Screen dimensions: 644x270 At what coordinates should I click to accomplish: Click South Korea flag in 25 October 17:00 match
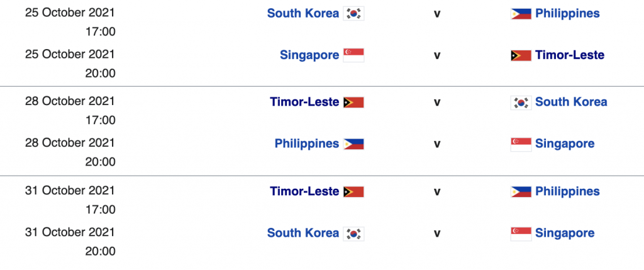tap(353, 14)
